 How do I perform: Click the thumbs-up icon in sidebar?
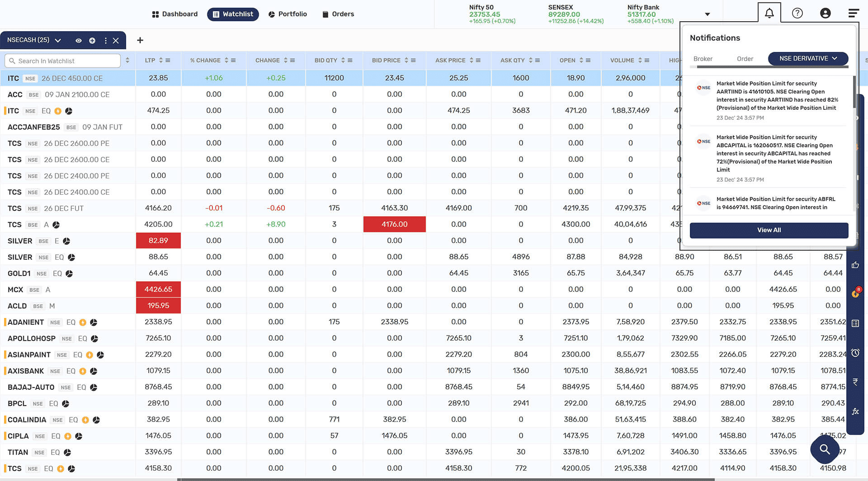[855, 265]
